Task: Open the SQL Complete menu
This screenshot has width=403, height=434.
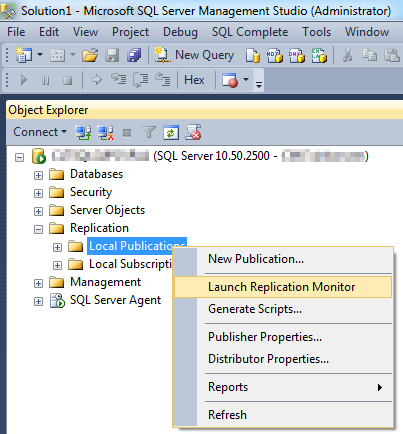Action: tap(250, 32)
